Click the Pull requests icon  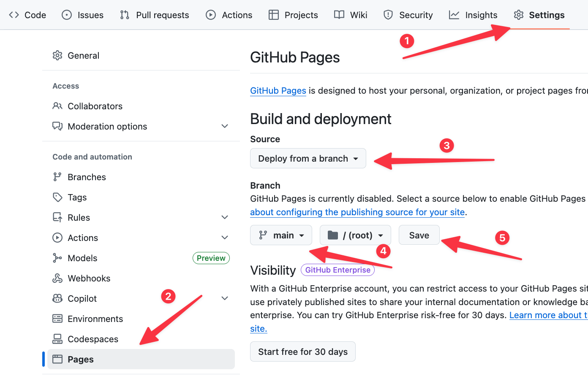(x=125, y=15)
